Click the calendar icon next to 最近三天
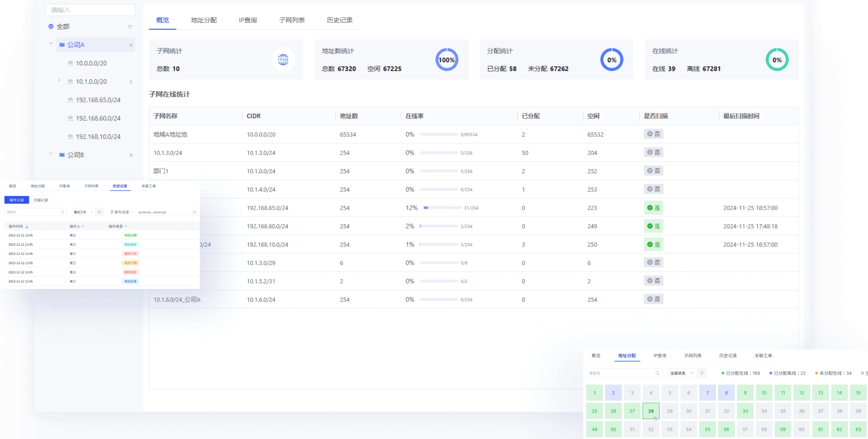The width and height of the screenshot is (868, 439). [100, 212]
